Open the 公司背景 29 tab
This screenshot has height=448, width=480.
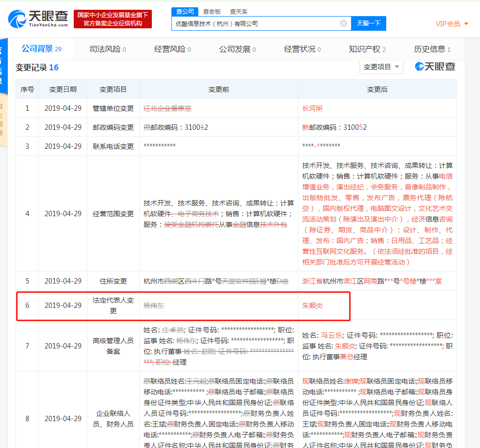pos(42,49)
